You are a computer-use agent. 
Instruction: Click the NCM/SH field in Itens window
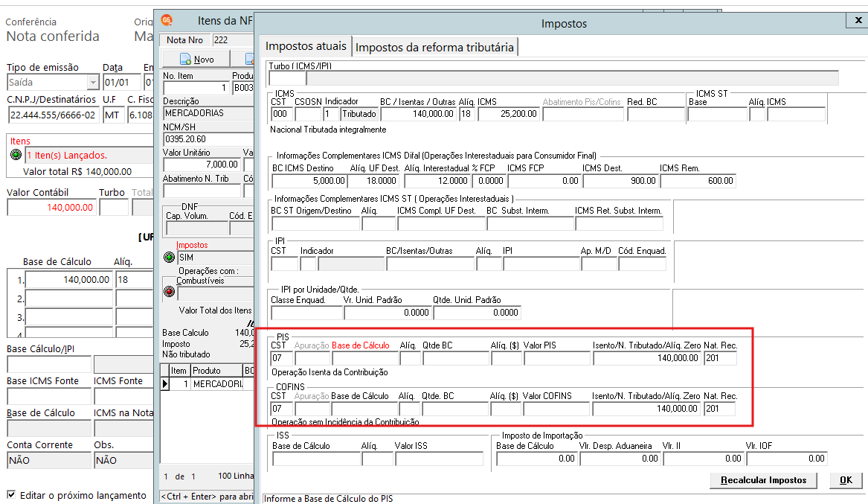(x=208, y=139)
